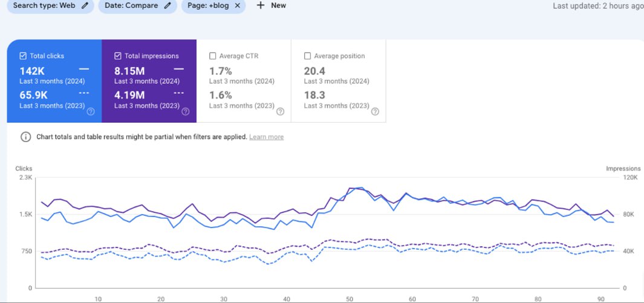
Task: Click the 2.3K clicks axis value
Action: (25, 177)
